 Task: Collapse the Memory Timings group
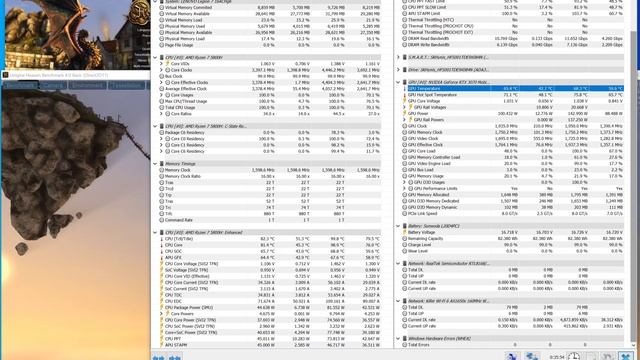[155, 164]
